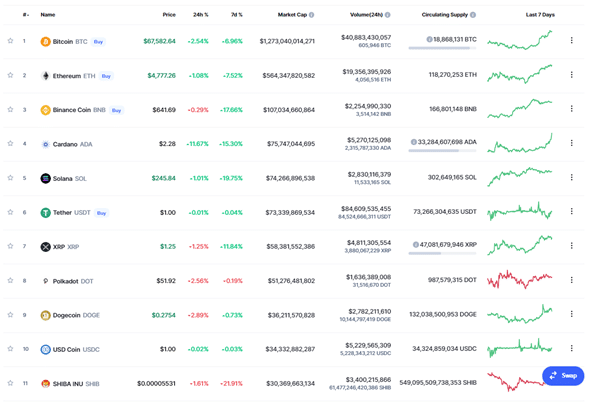Click the Tether logo icon
The height and width of the screenshot is (404, 589).
point(45,213)
